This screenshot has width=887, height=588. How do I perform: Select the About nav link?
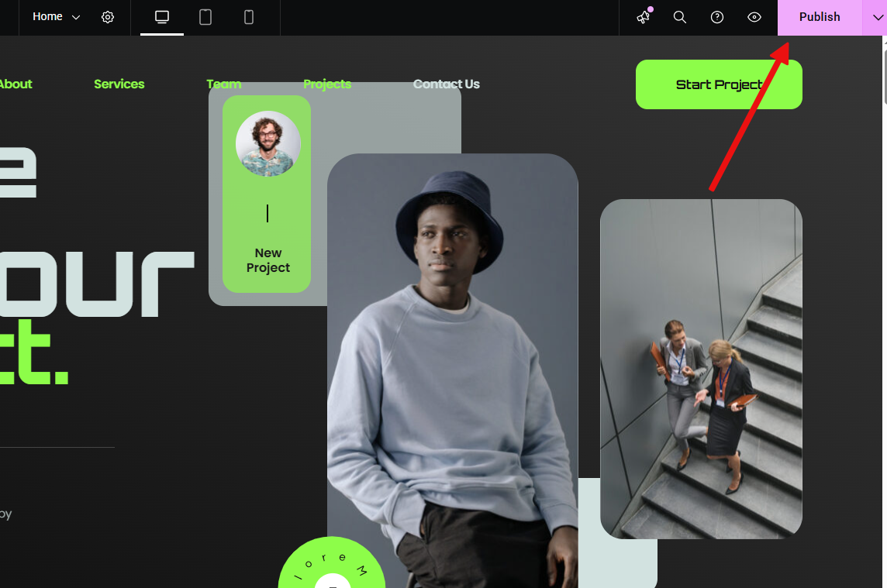tap(16, 84)
